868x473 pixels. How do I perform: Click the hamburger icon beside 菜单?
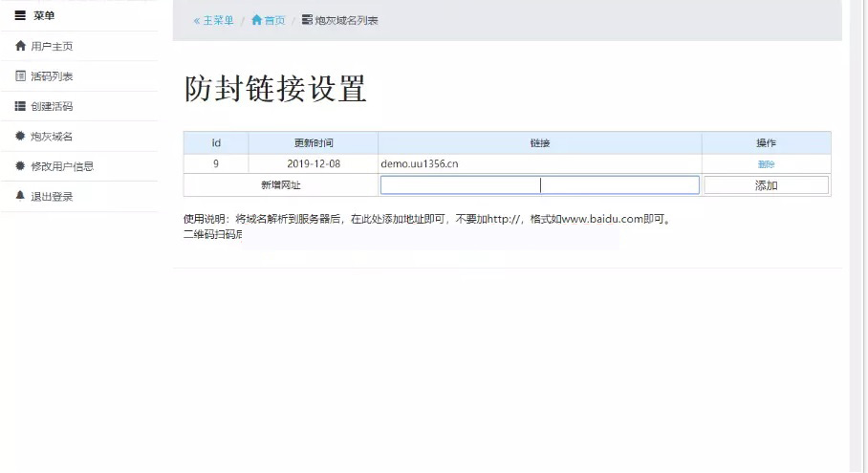(20, 15)
